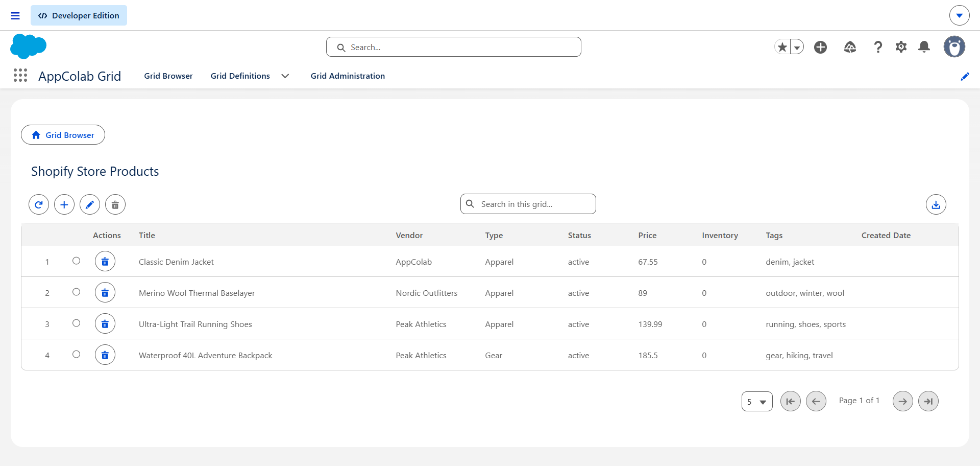Click the 185.5 price cell
Image resolution: width=980 pixels, height=466 pixels.
click(648, 355)
